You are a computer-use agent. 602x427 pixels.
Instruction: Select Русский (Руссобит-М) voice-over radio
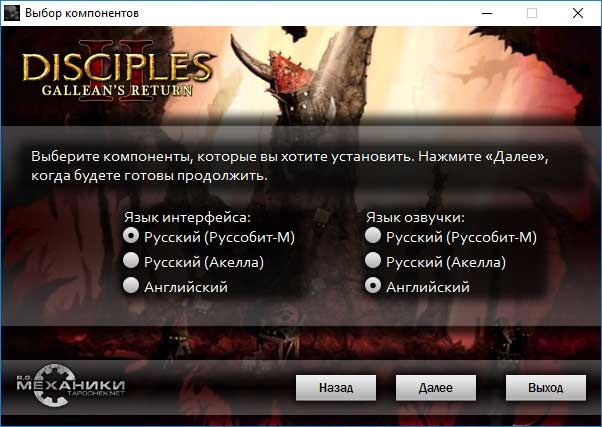pos(373,235)
